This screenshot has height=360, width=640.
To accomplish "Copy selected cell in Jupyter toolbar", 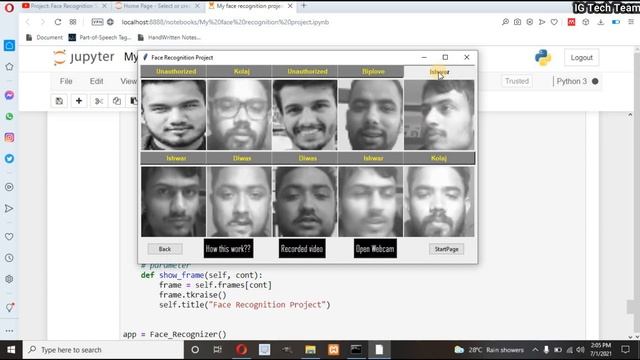I will [x=117, y=101].
